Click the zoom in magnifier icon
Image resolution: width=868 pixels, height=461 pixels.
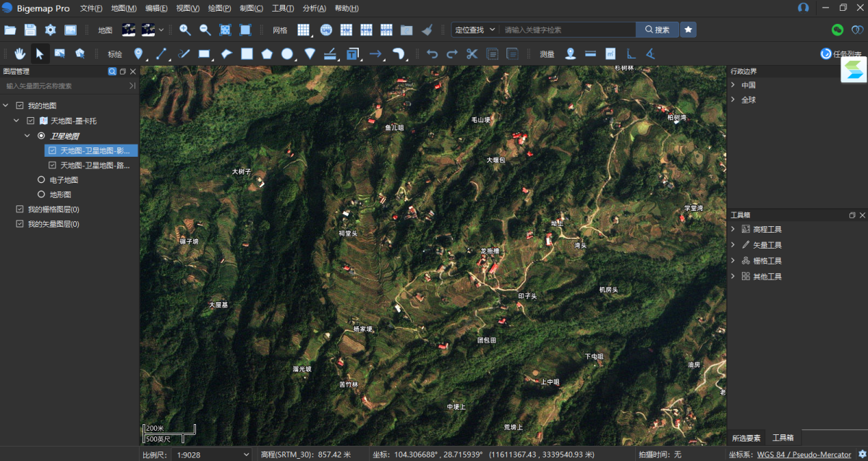point(185,30)
